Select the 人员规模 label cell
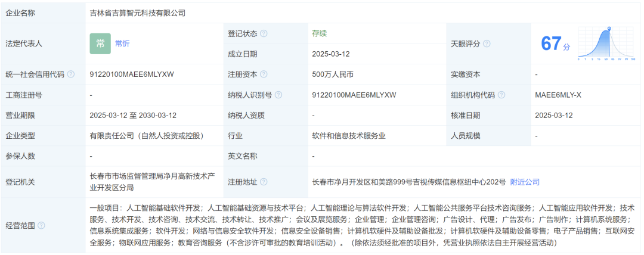The image size is (644, 255). coord(488,135)
